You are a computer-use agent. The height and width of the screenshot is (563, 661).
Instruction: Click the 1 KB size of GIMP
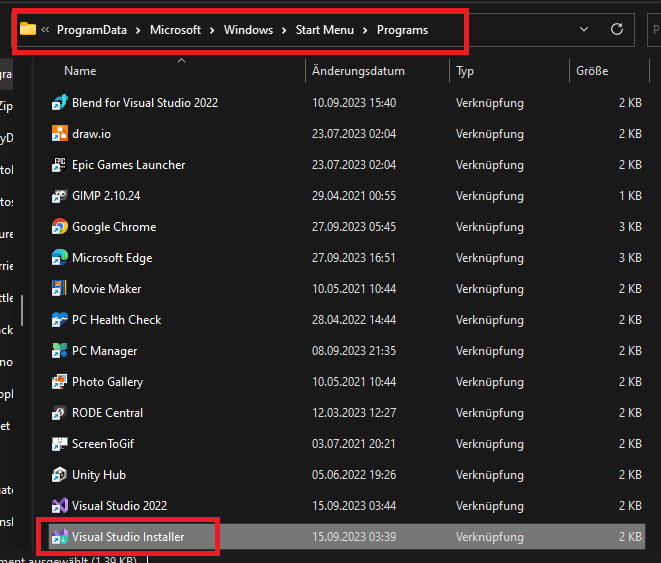click(630, 196)
